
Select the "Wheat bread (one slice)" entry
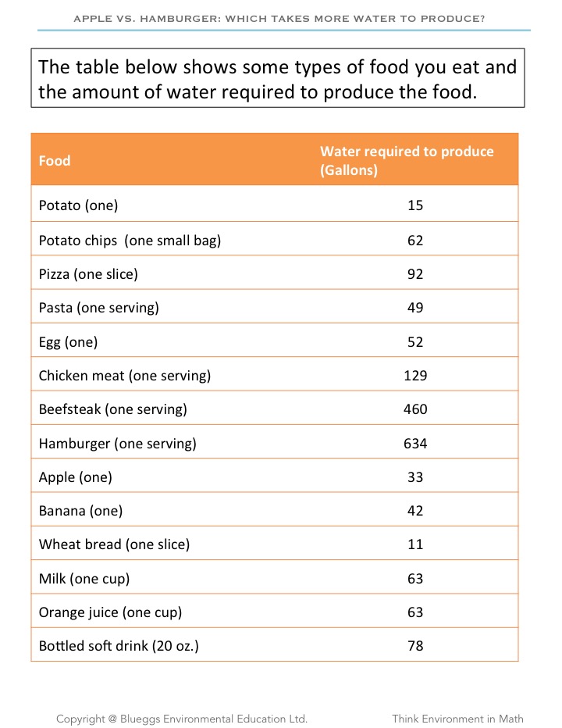click(x=114, y=544)
